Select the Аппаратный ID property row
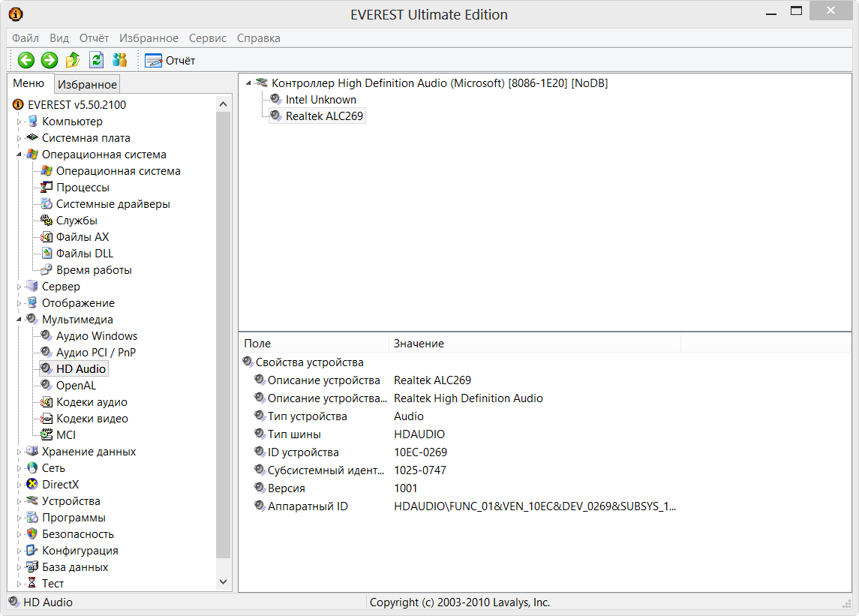This screenshot has height=616, width=859. click(x=308, y=506)
